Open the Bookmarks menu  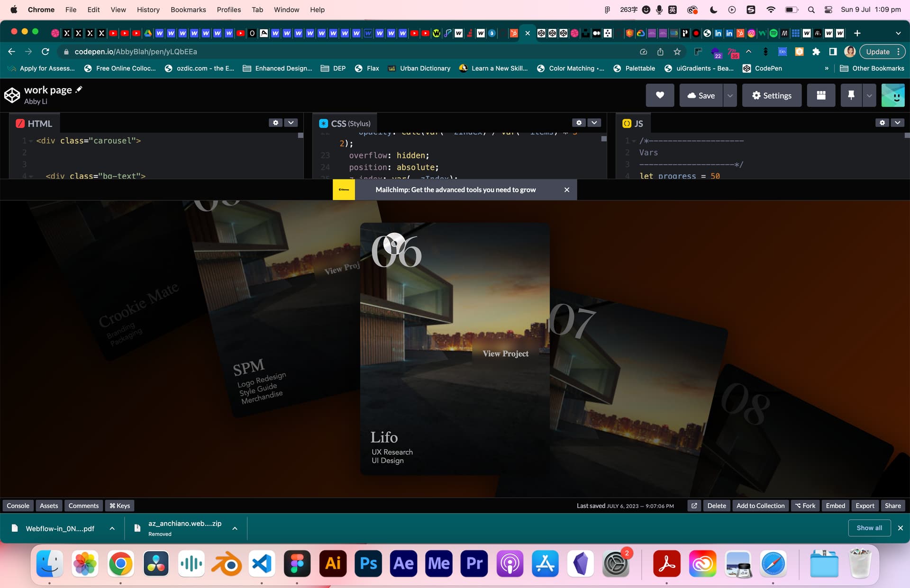188,9
